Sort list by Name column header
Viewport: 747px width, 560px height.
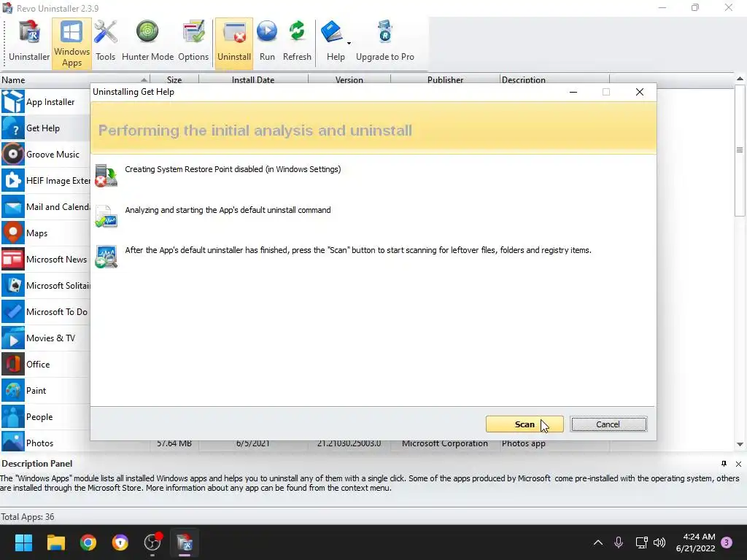coord(75,79)
